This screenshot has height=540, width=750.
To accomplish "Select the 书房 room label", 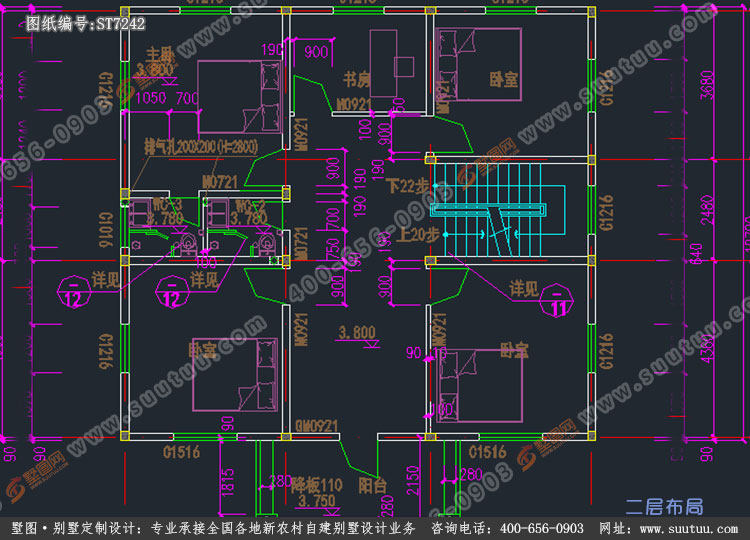I will (x=357, y=79).
